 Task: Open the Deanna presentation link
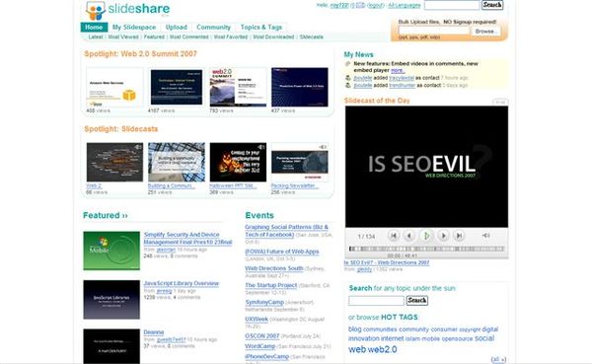[154, 332]
